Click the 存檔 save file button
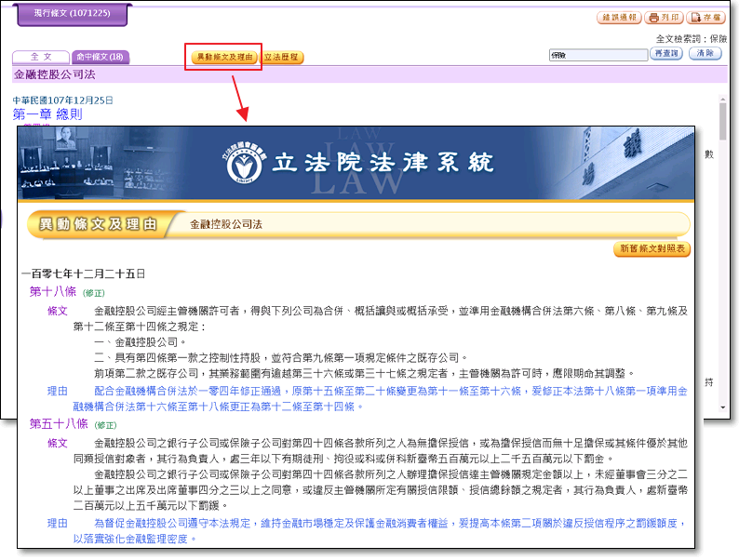 (x=705, y=18)
